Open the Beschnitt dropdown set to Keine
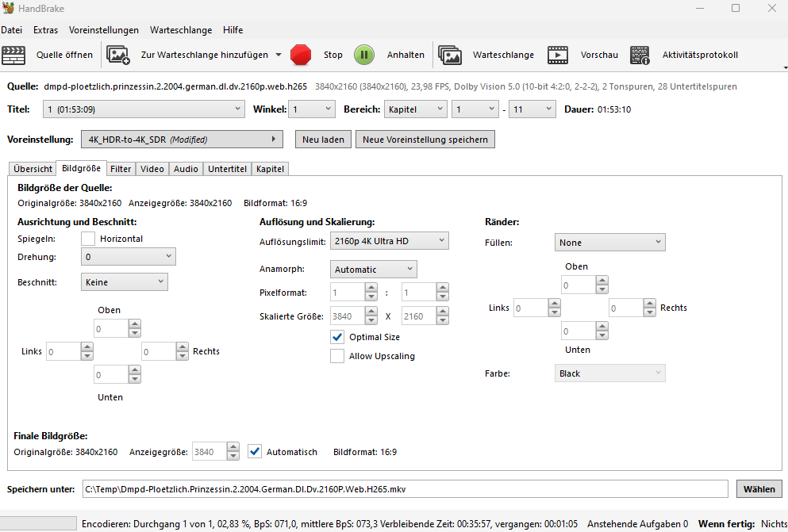The height and width of the screenshot is (532, 788). (x=124, y=282)
